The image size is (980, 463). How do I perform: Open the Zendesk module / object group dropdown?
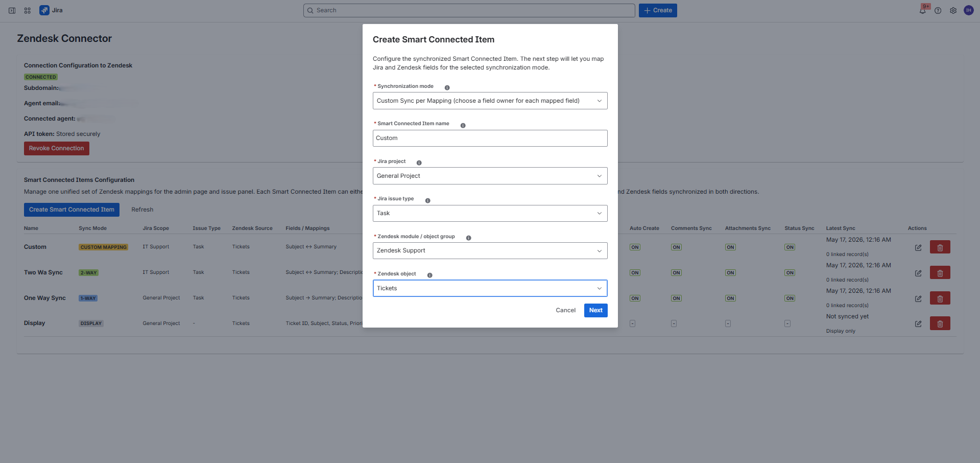[490, 250]
